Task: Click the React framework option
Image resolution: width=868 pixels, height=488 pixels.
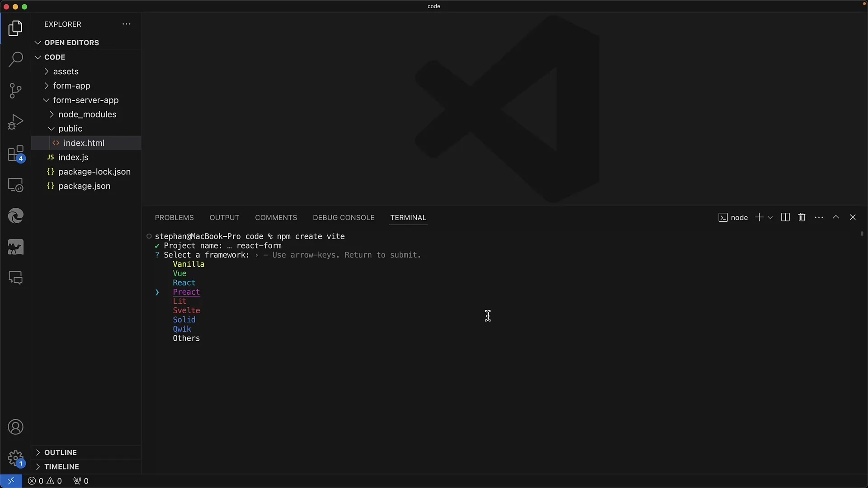Action: (x=184, y=283)
